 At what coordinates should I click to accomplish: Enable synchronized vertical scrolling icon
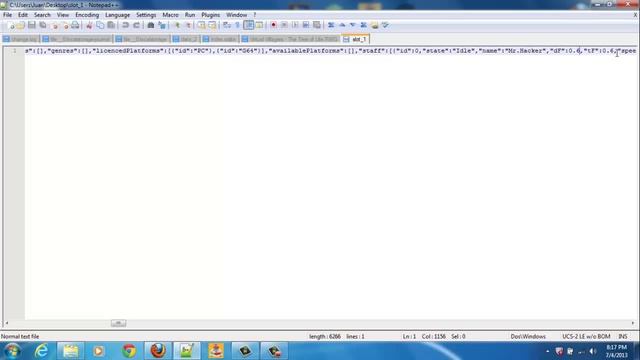pyautogui.click(x=202, y=25)
